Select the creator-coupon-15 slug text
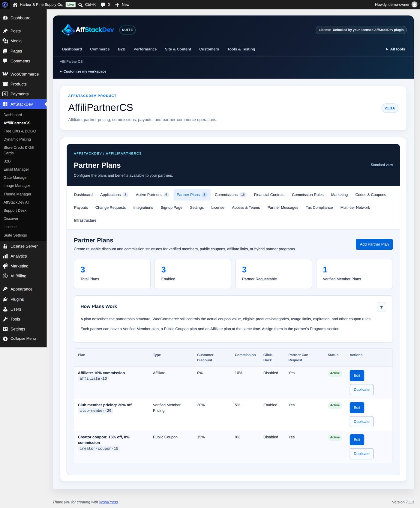The width and height of the screenshot is (420, 508). pyautogui.click(x=99, y=449)
